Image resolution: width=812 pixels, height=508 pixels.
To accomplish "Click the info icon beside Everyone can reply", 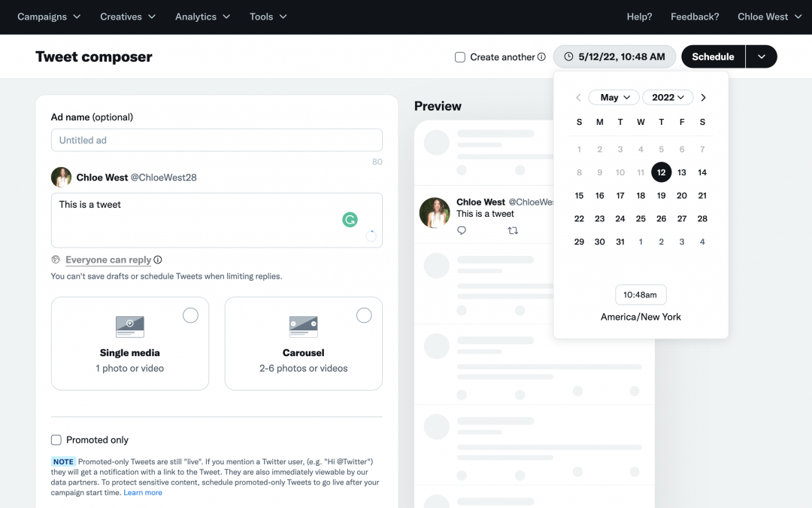I will pos(157,260).
